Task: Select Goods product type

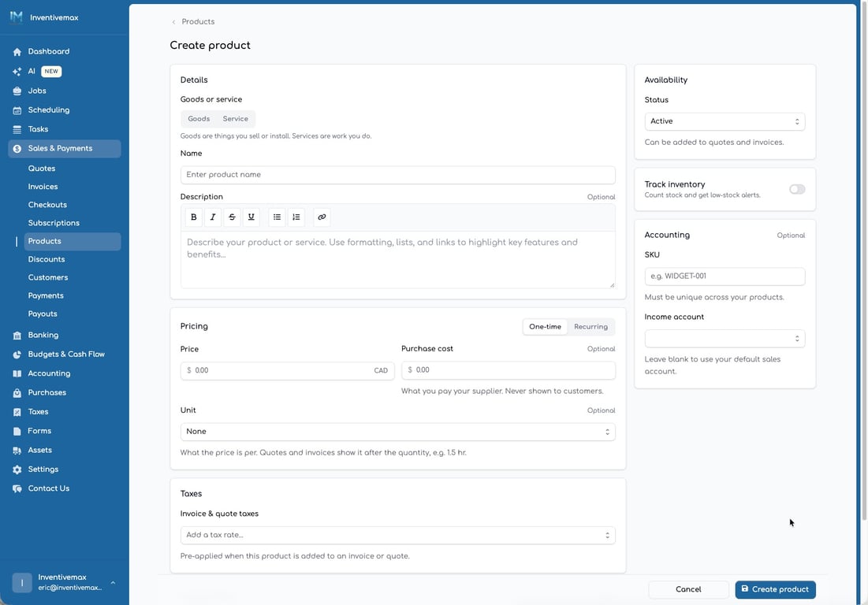Action: click(199, 119)
